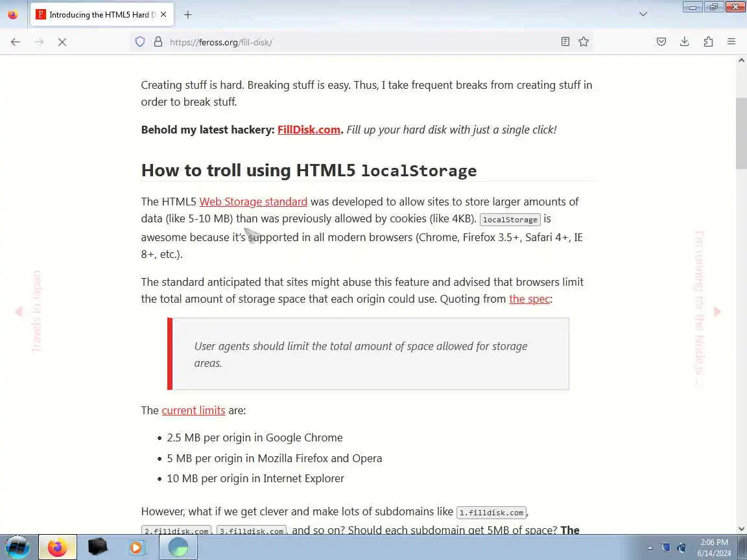Open the extensions puzzle icon
Screen dimensions: 747x560
[708, 42]
